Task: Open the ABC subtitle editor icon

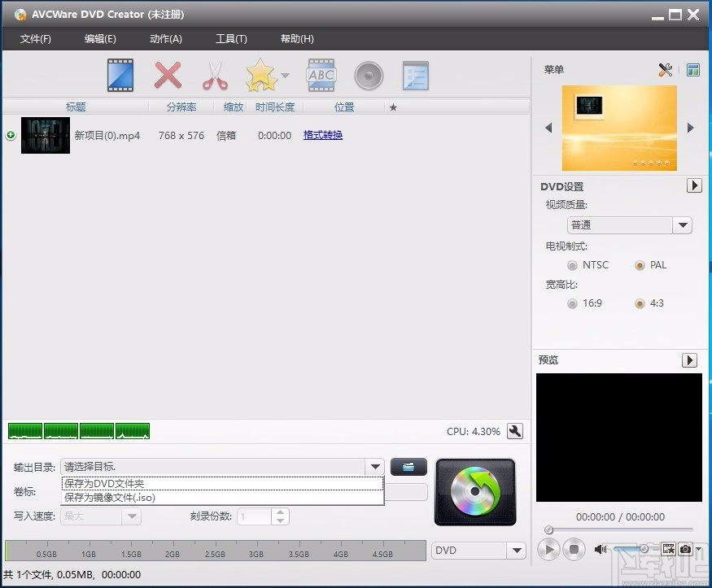Action: pyautogui.click(x=321, y=75)
